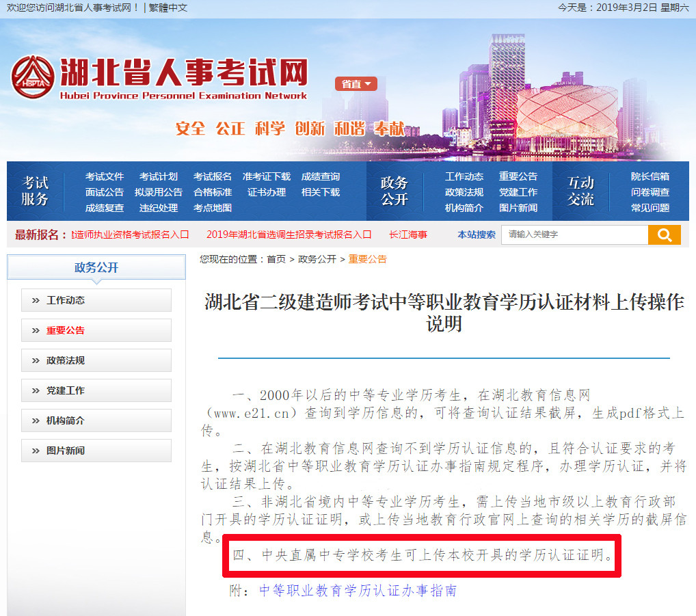Click the article title 湖北省二级建造师考试
Screen dimensions: 696x616
(444, 313)
